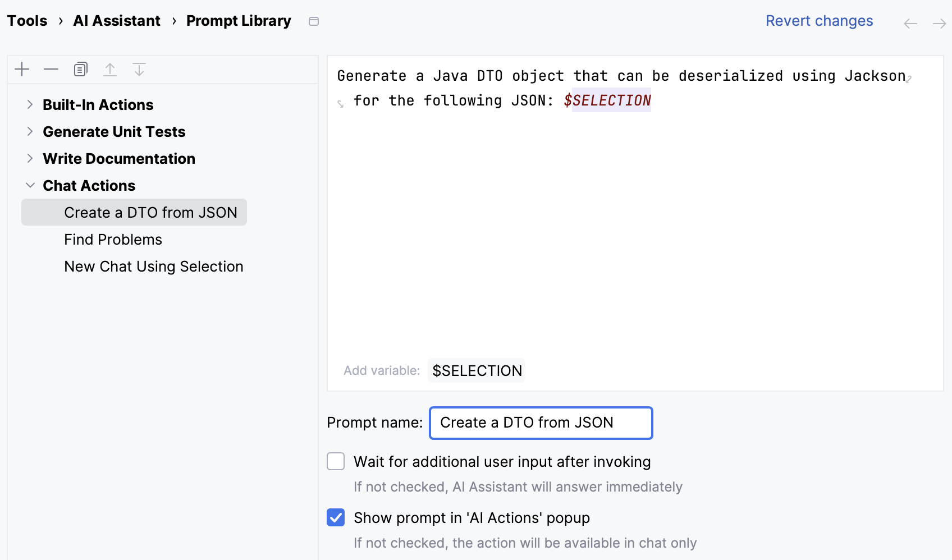
Task: Enable 'Wait for additional user input after invoking'
Action: (x=335, y=461)
